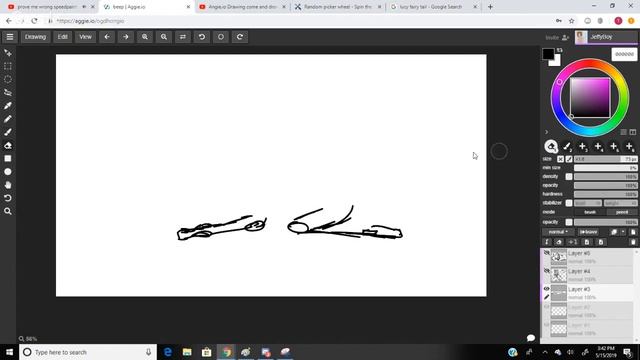
Task: Select the rectangle shape tool
Action: point(8,158)
